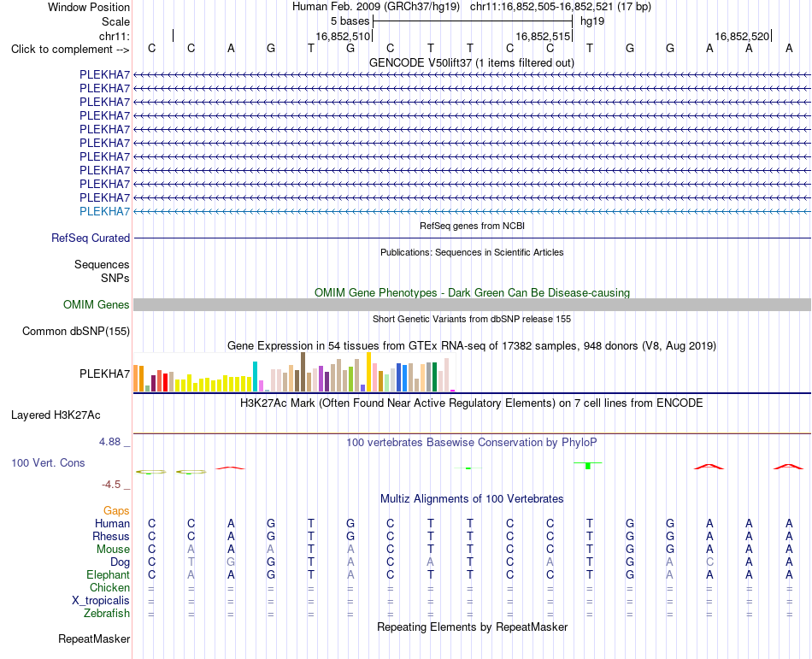Click the light-blue PLEKHA7 intron arrow line
The width and height of the screenshot is (812, 659).
pyautogui.click(x=472, y=211)
